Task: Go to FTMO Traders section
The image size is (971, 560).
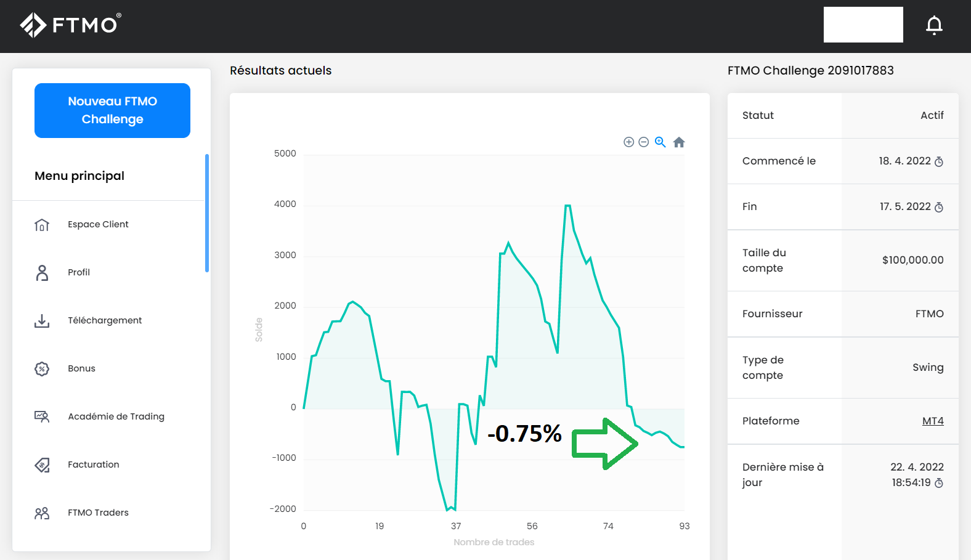Action: click(98, 513)
